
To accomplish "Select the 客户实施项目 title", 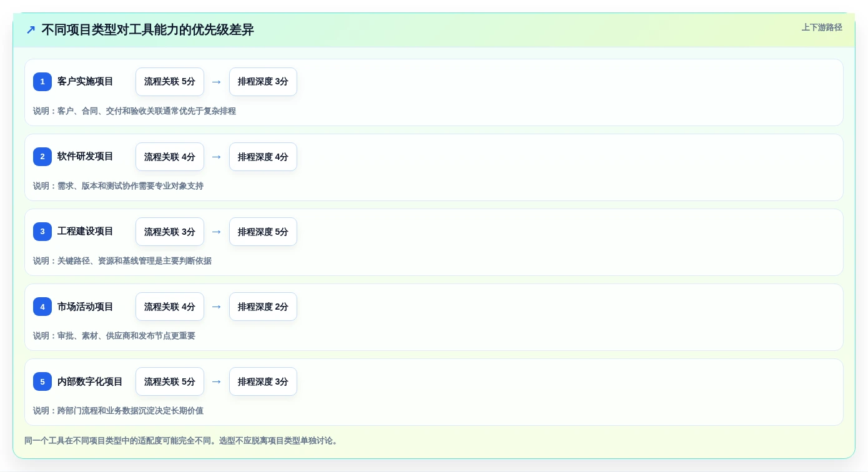I will 86,82.
